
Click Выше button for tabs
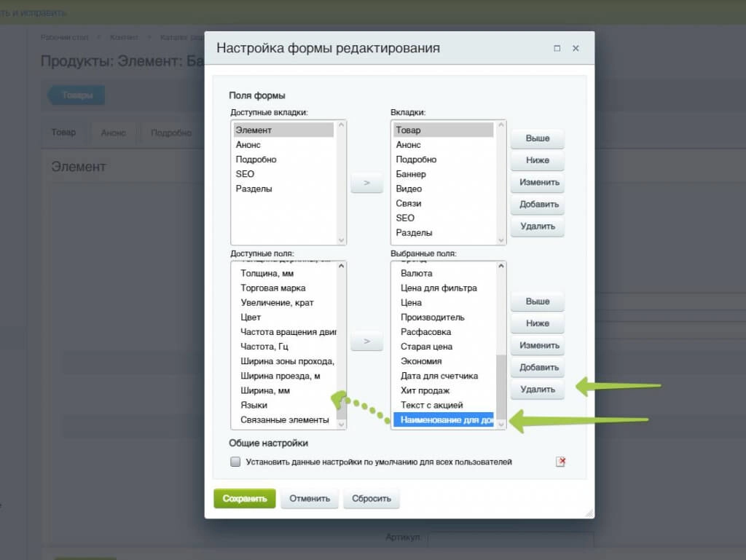(x=538, y=138)
